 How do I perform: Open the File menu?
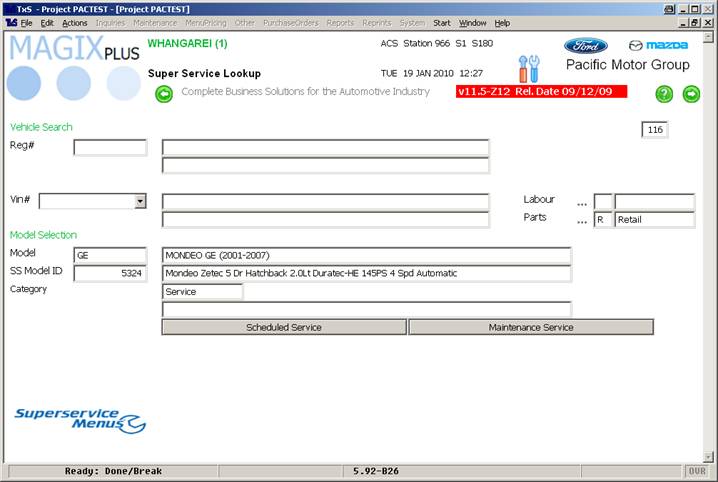(x=26, y=22)
